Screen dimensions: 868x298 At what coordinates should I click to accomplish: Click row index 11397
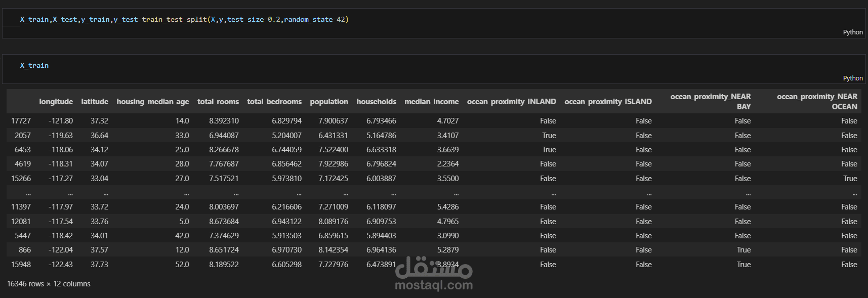[21, 207]
